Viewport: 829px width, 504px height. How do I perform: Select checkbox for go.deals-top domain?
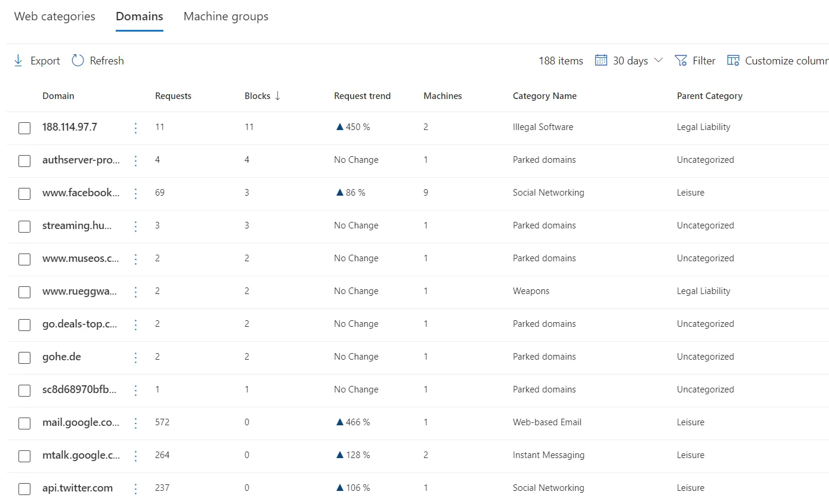click(x=24, y=325)
